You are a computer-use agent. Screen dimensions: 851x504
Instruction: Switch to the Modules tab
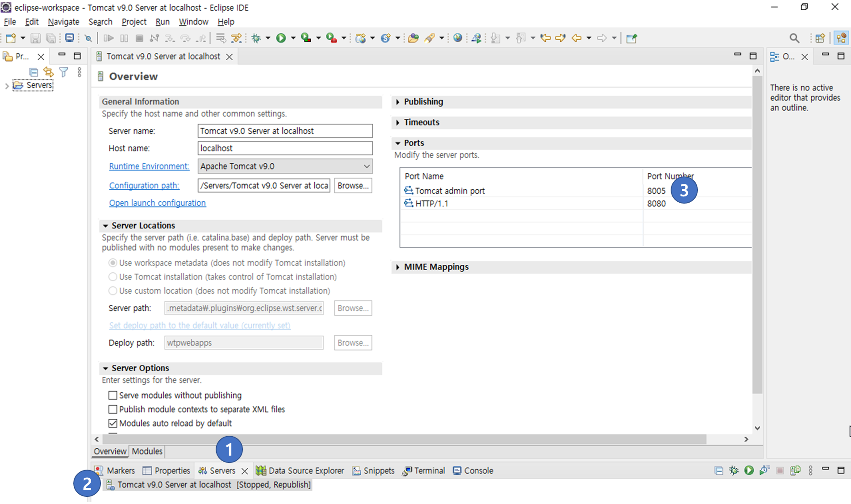(147, 451)
